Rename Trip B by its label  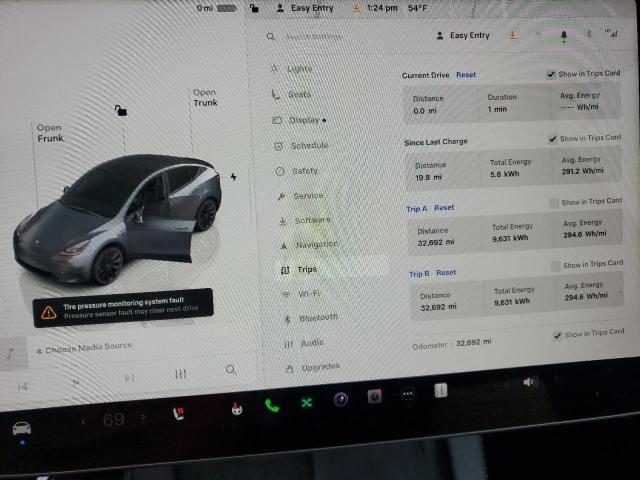419,274
